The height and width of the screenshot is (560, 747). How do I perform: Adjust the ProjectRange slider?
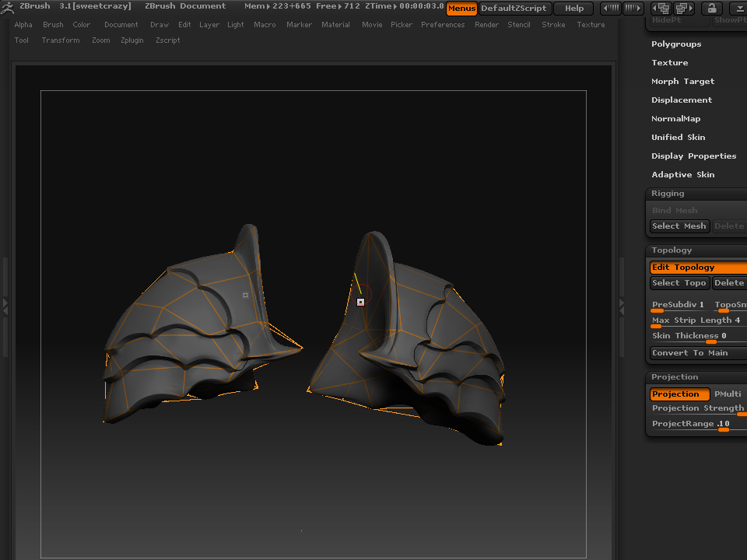(x=699, y=425)
